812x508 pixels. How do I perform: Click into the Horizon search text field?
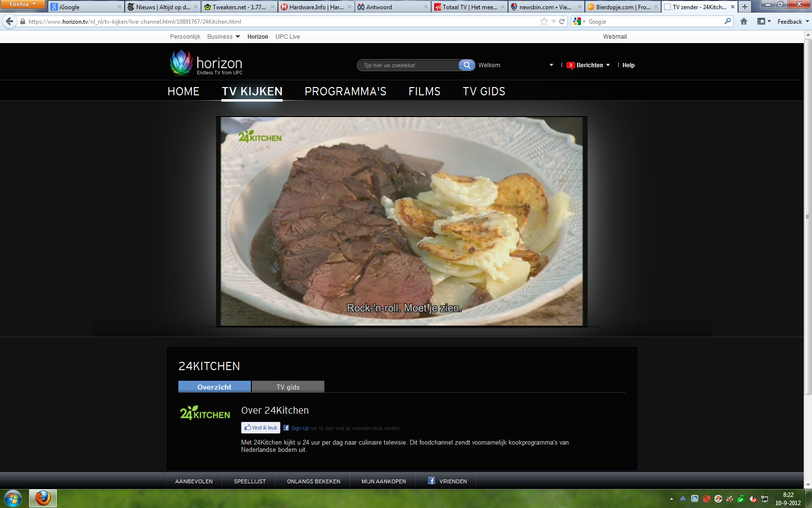pyautogui.click(x=408, y=65)
